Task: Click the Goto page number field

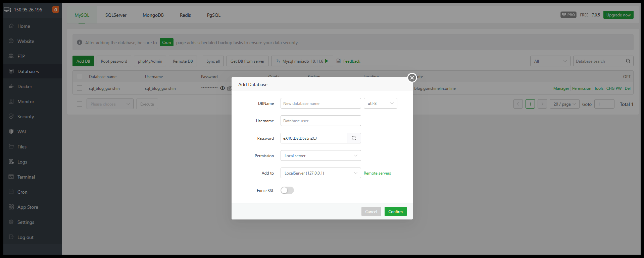Action: click(604, 104)
